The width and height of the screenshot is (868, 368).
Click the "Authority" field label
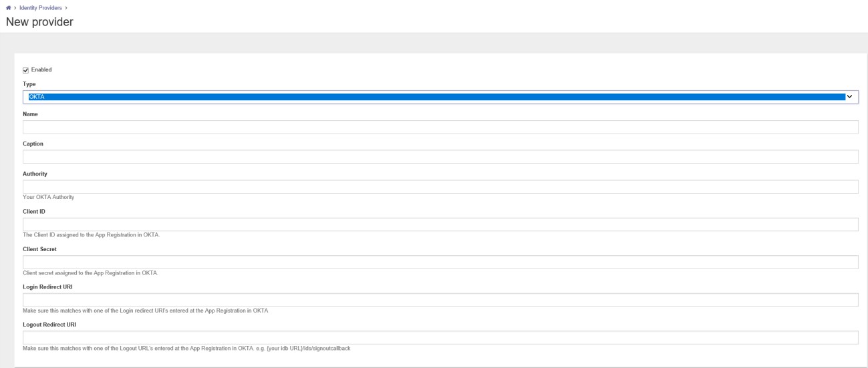pyautogui.click(x=35, y=174)
